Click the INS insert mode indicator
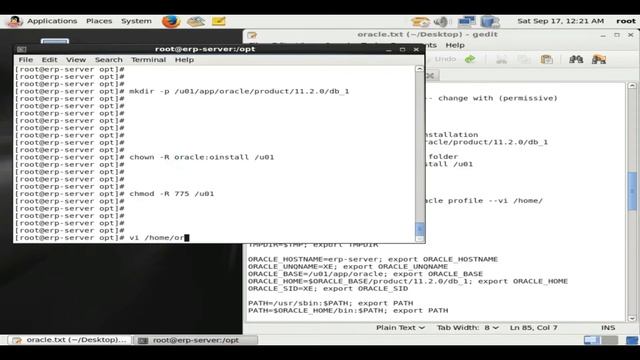The image size is (640, 360). click(x=608, y=328)
